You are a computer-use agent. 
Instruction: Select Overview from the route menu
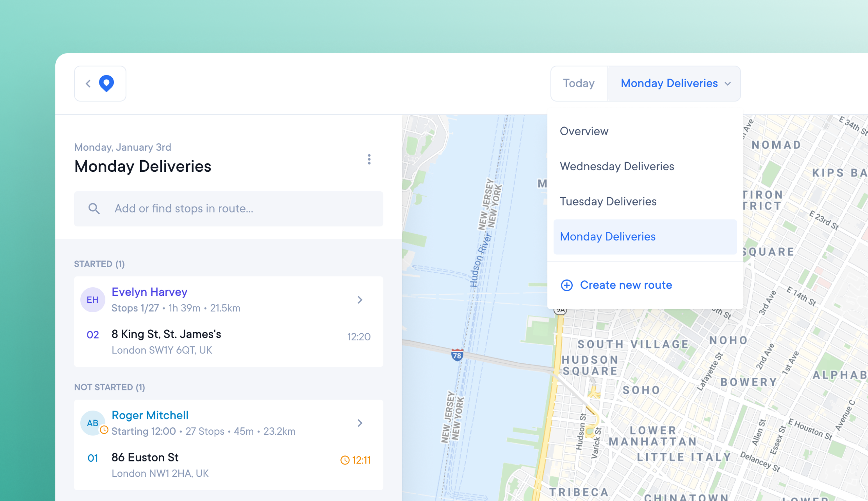645,131
